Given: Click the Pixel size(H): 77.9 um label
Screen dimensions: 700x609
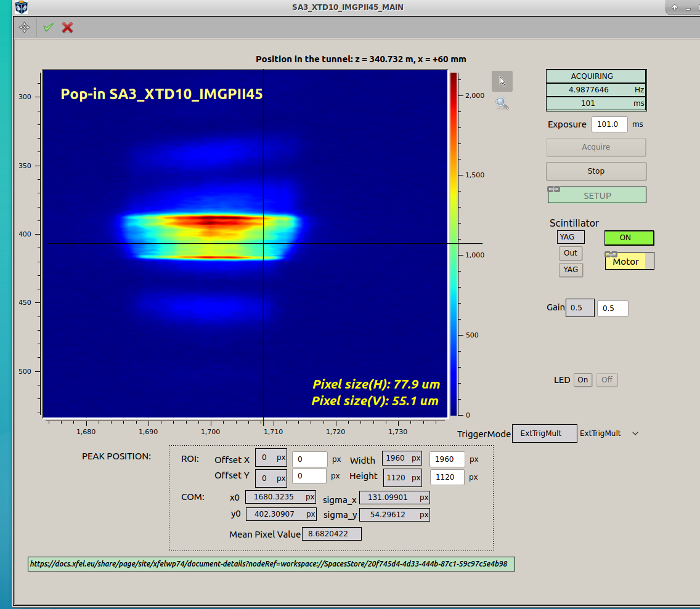Looking at the screenshot, I should (376, 384).
